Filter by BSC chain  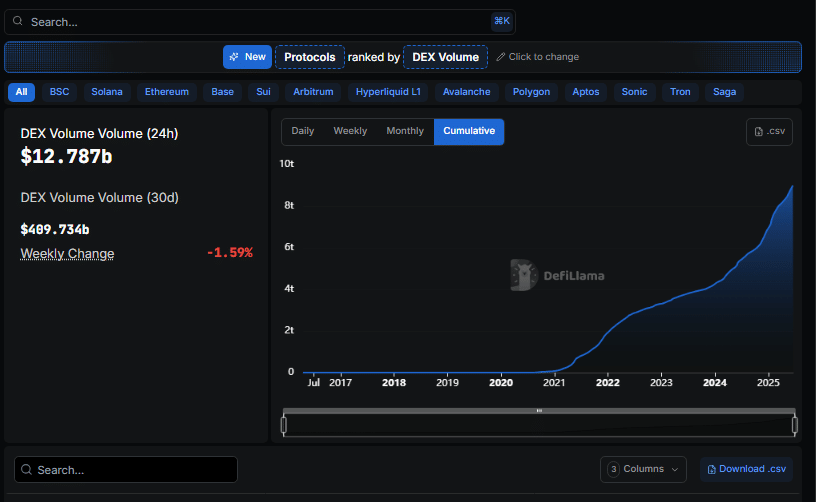pyautogui.click(x=59, y=92)
